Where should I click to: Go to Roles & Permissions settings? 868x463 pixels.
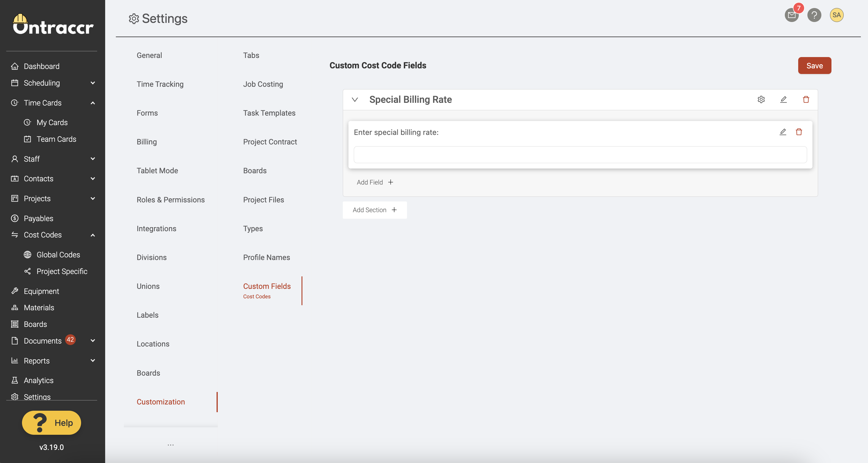point(171,200)
